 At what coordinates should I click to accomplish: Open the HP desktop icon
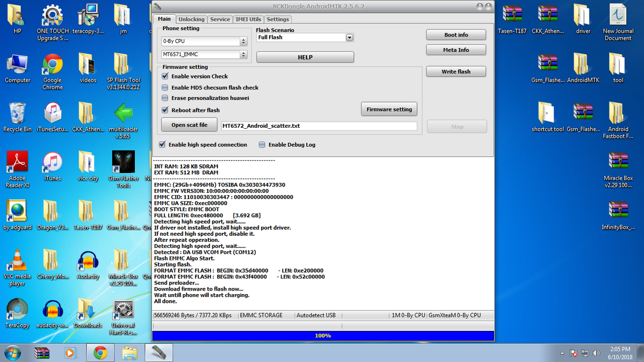pyautogui.click(x=18, y=19)
